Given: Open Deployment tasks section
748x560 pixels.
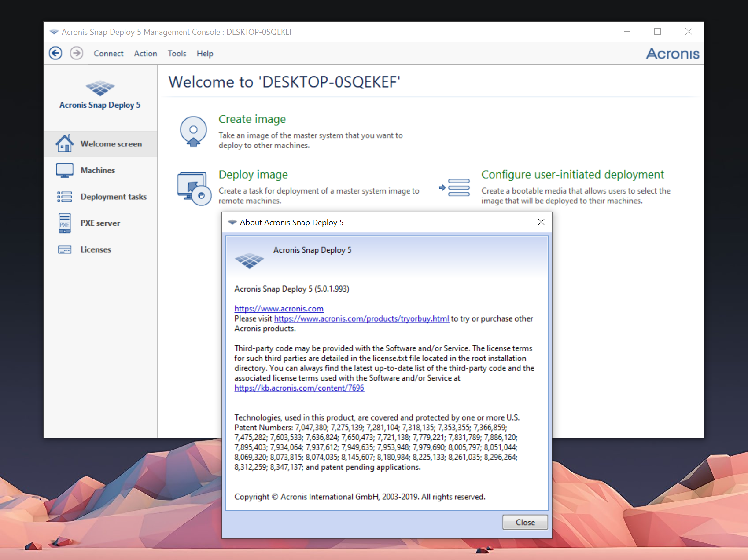Looking at the screenshot, I should [100, 197].
